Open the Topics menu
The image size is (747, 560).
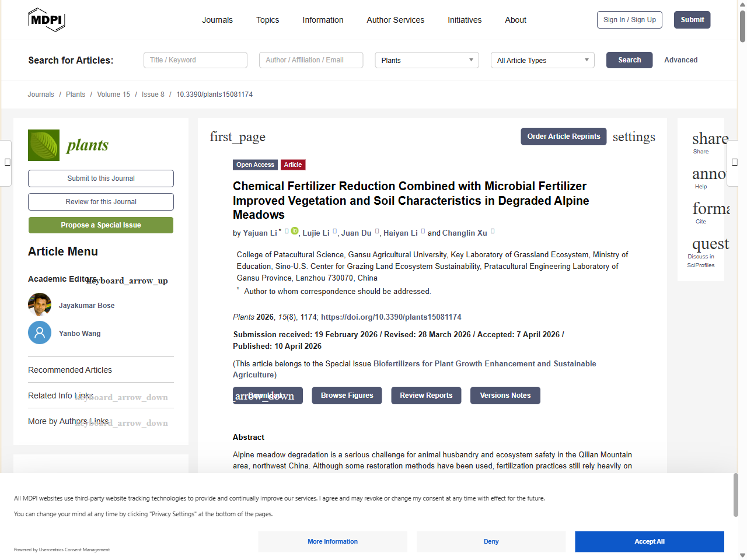(267, 20)
